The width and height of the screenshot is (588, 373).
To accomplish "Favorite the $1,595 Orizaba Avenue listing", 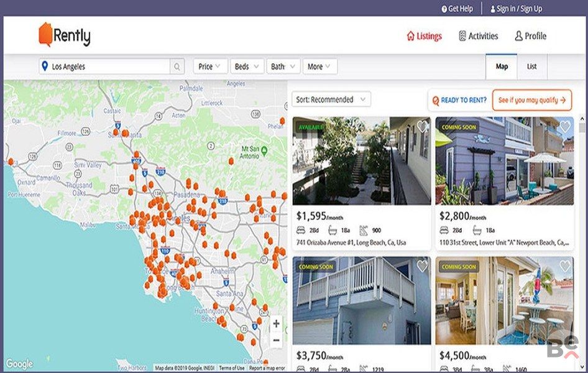I will (423, 127).
